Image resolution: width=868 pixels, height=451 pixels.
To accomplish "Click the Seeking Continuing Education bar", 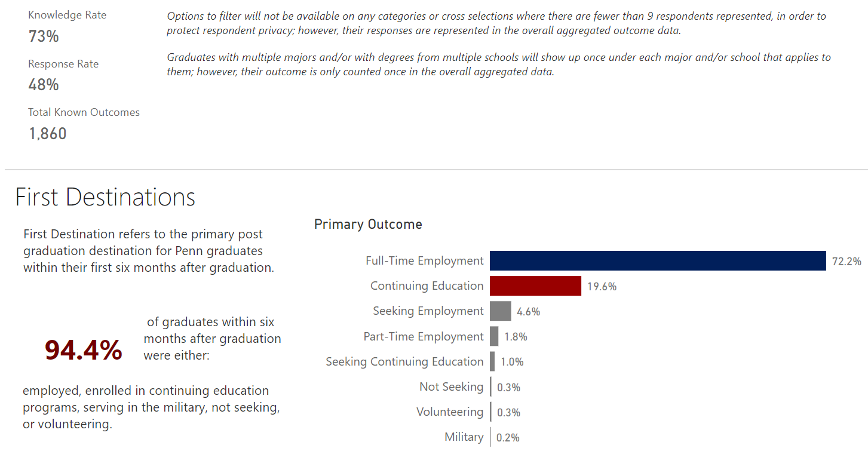I will [x=492, y=361].
